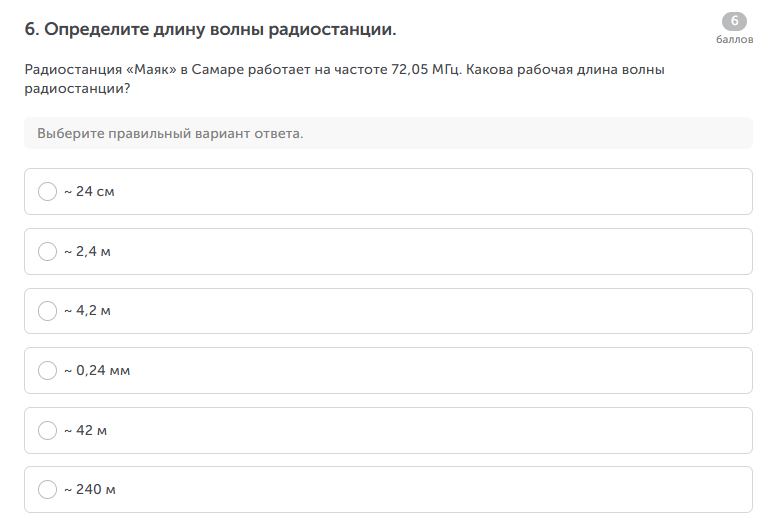
Task: Click 'радиостанции?' on the question's second line
Action: click(77, 88)
